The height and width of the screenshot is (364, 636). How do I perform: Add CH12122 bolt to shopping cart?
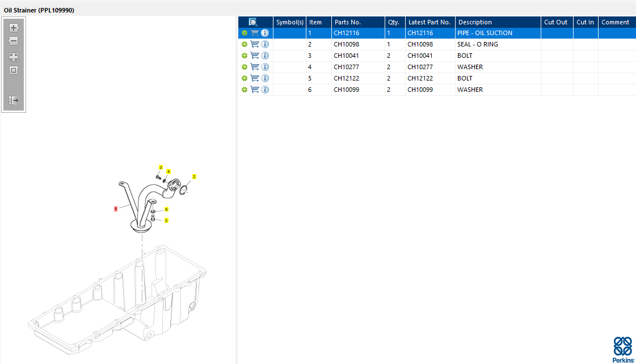(x=255, y=78)
